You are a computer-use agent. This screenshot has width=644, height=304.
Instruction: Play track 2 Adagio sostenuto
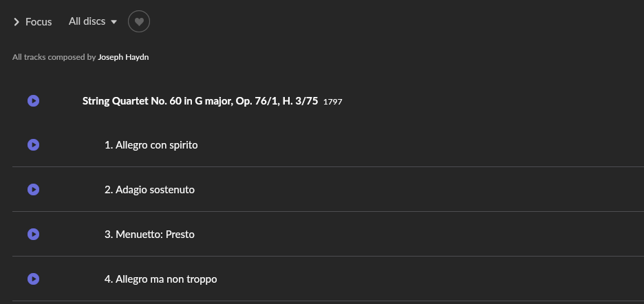(33, 189)
